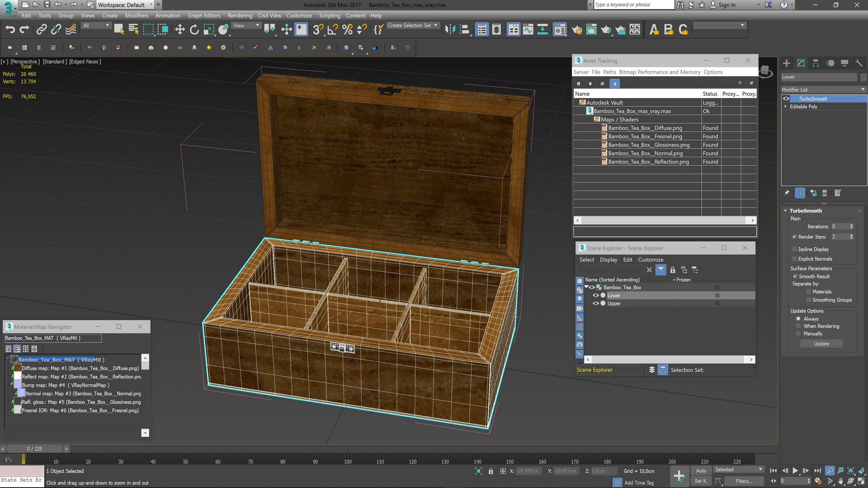The image size is (868, 488).
Task: Collapse the Bamboo_Tea_Box tree node
Action: click(586, 287)
